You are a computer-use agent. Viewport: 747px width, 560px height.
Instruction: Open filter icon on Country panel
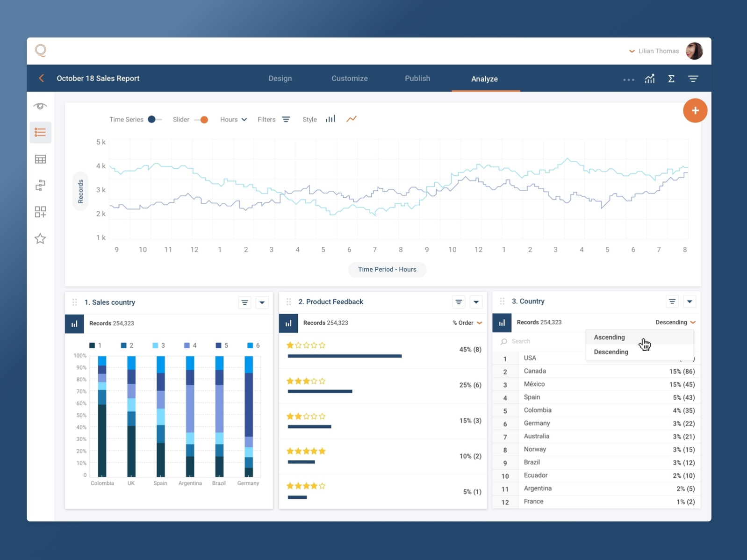(672, 302)
